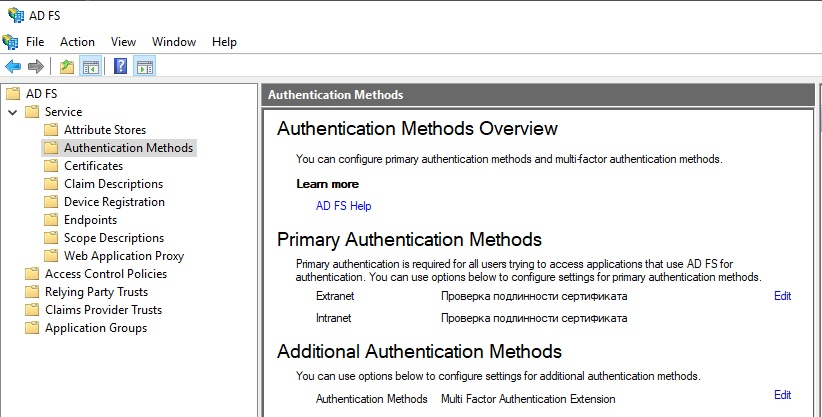Click the Back arrow in the toolbar
Viewport: 822px width, 417px height.
[13, 67]
